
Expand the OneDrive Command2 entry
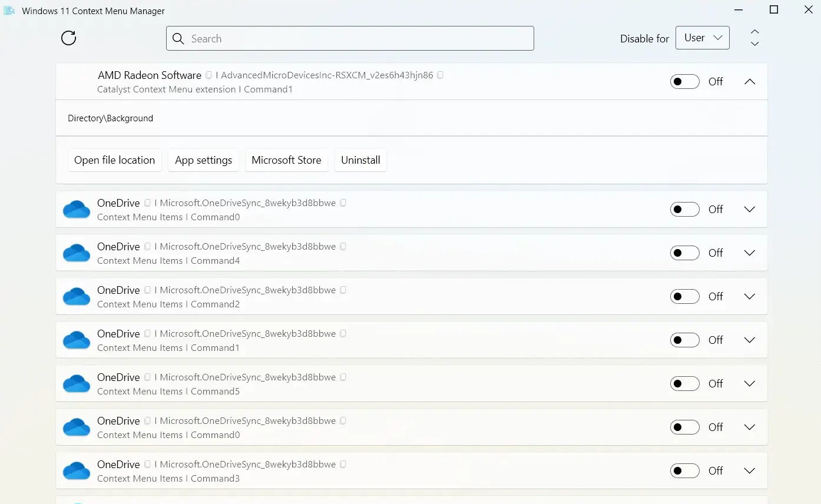749,297
